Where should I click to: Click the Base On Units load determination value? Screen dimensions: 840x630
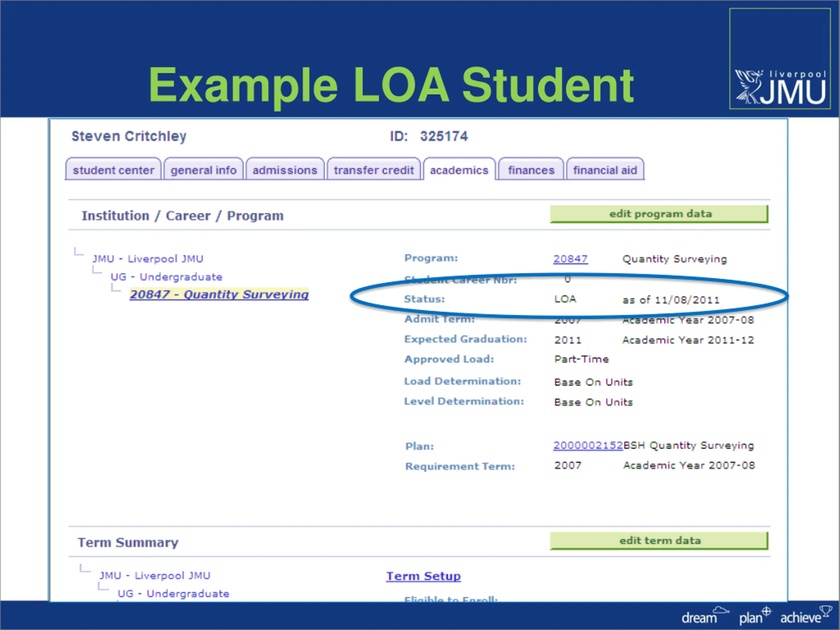[x=594, y=382]
